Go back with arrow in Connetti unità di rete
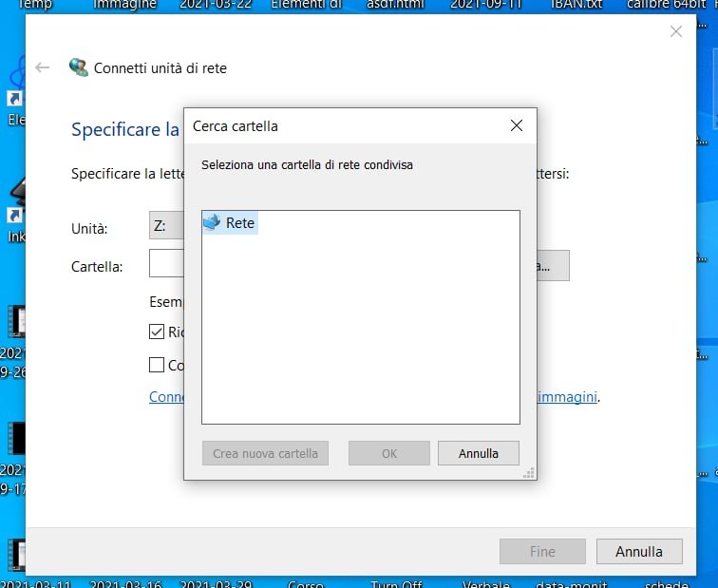Viewport: 718px width, 588px height. (42, 67)
